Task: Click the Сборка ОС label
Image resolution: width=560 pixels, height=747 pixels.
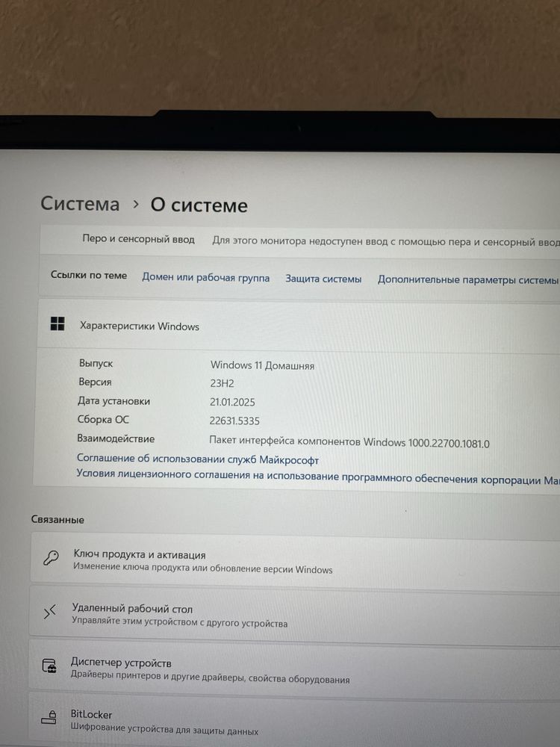Action: (103, 420)
